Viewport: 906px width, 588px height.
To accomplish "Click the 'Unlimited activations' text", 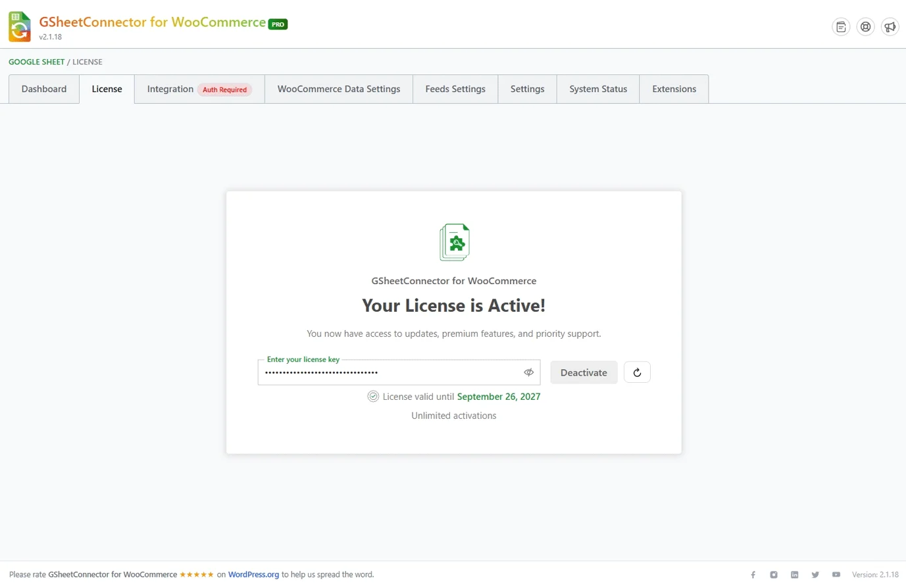I will (x=454, y=416).
